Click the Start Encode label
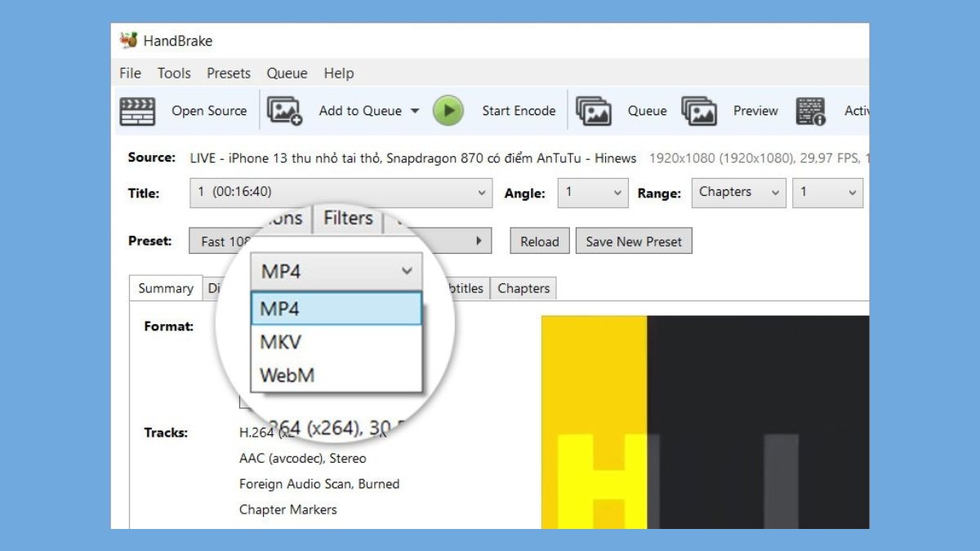The width and height of the screenshot is (980, 551). (x=519, y=111)
